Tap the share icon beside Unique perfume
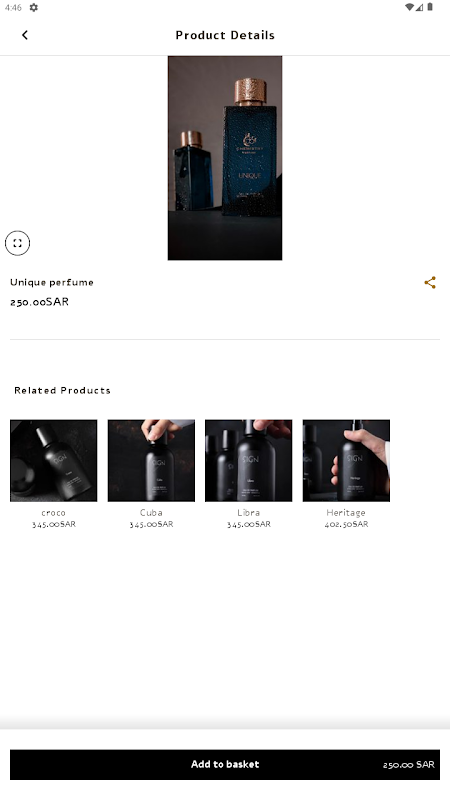This screenshot has width=450, height=800. (x=430, y=283)
